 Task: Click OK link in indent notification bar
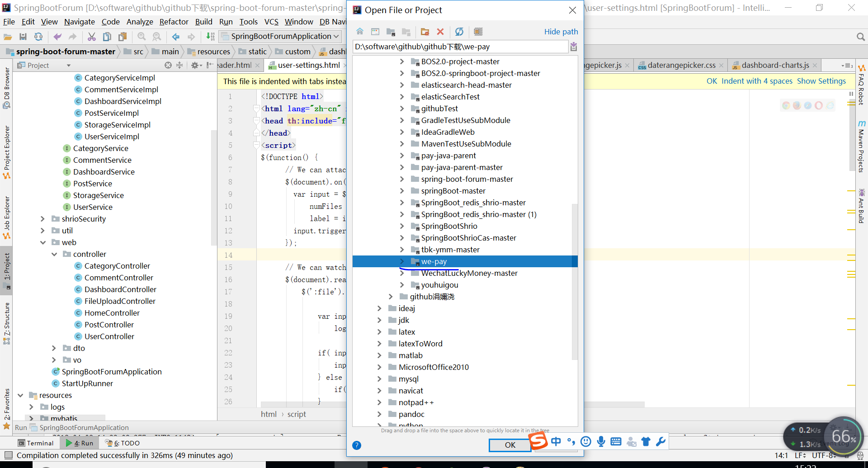[x=712, y=81]
